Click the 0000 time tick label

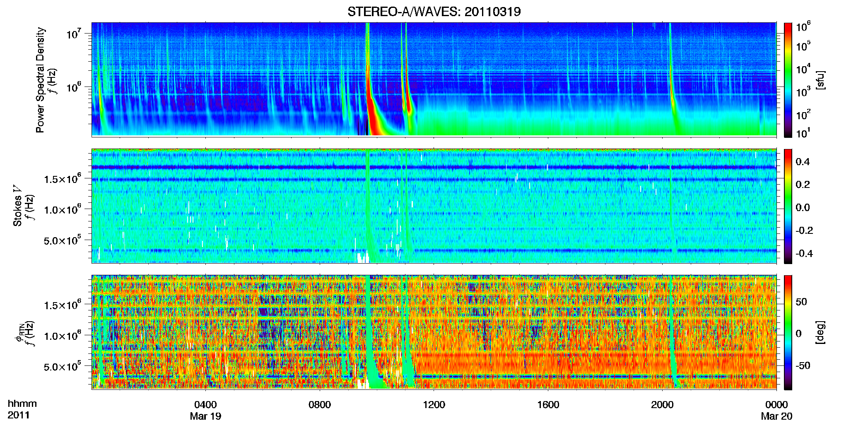(776, 405)
